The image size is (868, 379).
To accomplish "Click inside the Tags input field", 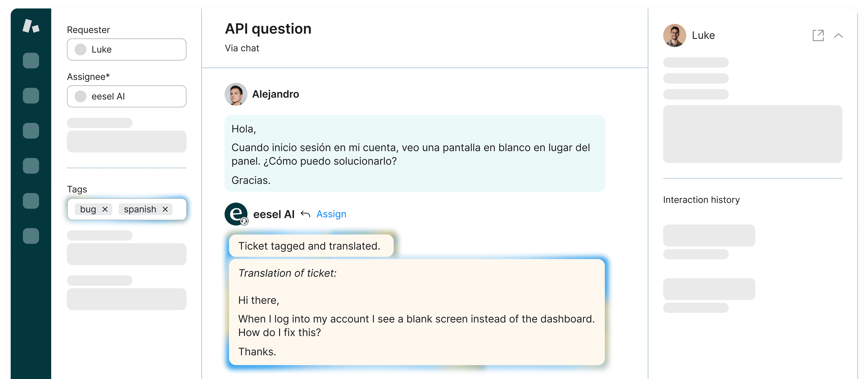I will [x=127, y=209].
